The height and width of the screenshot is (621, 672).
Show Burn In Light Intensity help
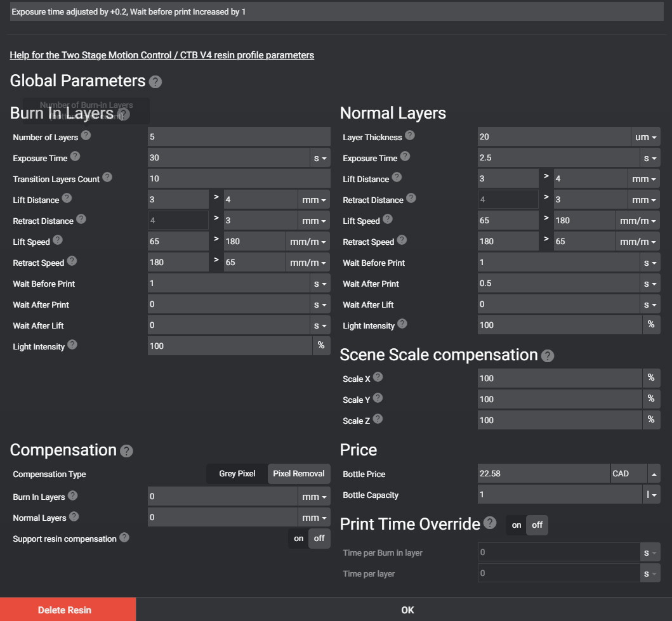[72, 344]
